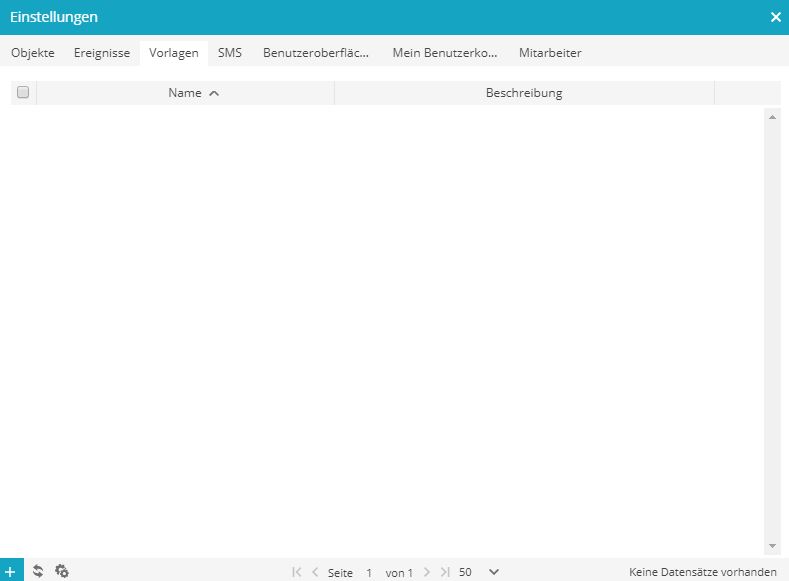This screenshot has width=789, height=581.
Task: Open the Benutzeroberfläc... tab
Action: point(316,53)
